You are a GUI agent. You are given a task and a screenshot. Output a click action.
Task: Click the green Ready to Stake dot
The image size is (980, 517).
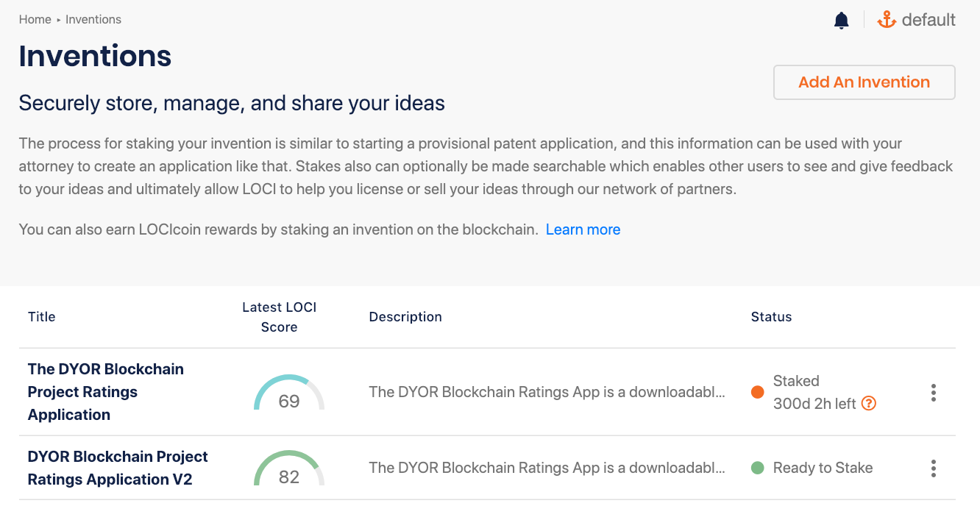(x=758, y=468)
